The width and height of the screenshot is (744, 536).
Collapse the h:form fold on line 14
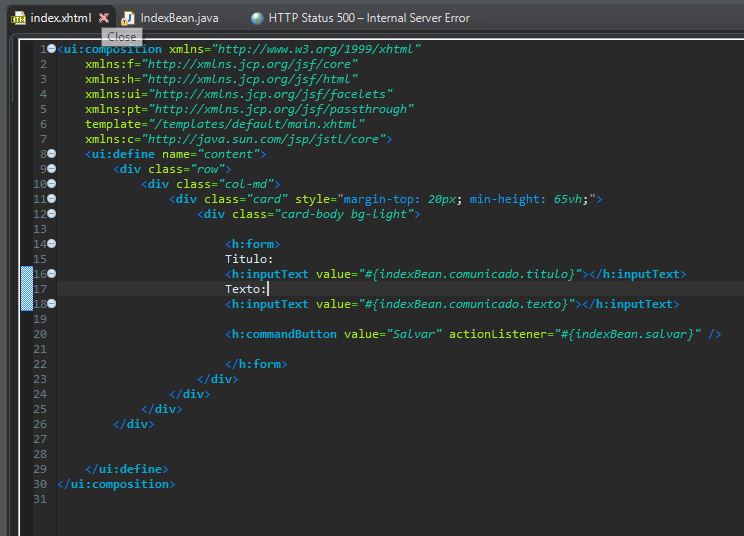pyautogui.click(x=51, y=243)
